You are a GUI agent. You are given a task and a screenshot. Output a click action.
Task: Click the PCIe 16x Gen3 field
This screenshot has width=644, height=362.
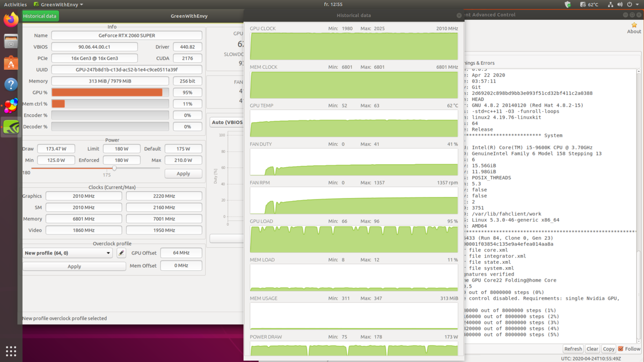click(94, 58)
